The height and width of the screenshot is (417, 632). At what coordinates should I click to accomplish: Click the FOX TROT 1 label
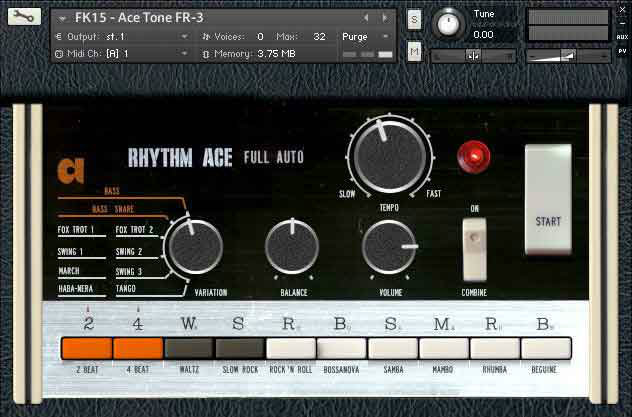(76, 230)
